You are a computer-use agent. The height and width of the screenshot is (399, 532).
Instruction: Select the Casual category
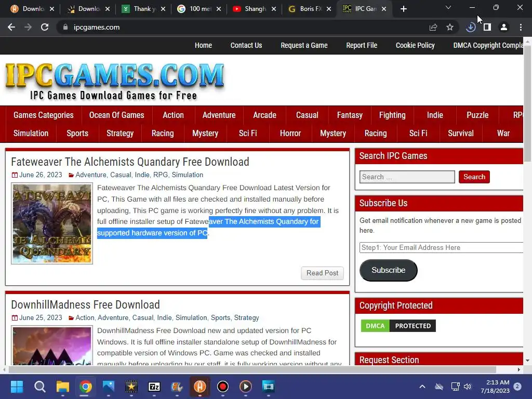[x=307, y=115]
